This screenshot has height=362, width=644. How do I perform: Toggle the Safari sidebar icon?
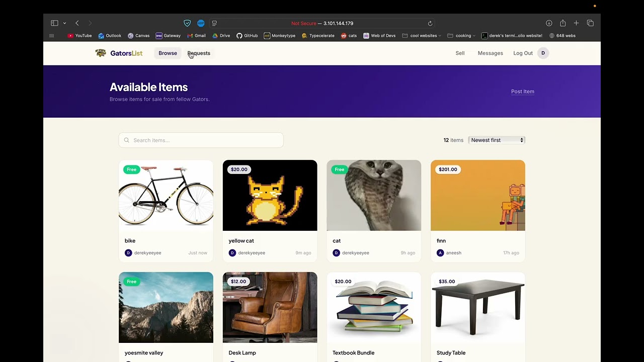pyautogui.click(x=54, y=23)
